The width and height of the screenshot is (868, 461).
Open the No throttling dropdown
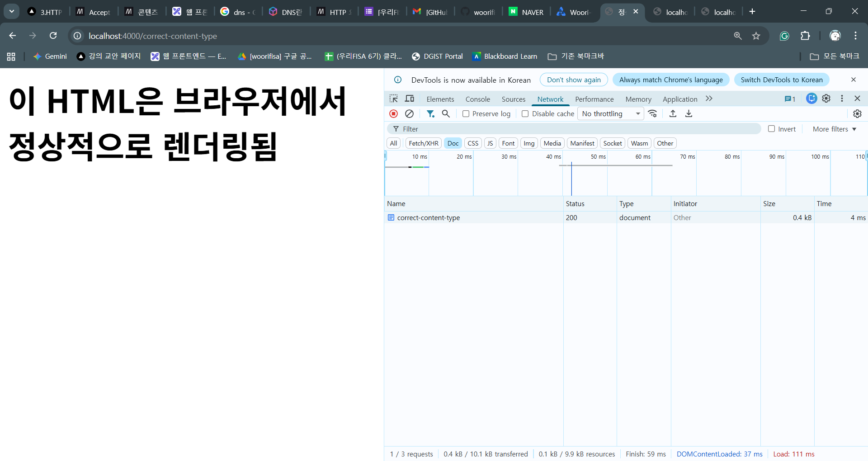click(611, 114)
